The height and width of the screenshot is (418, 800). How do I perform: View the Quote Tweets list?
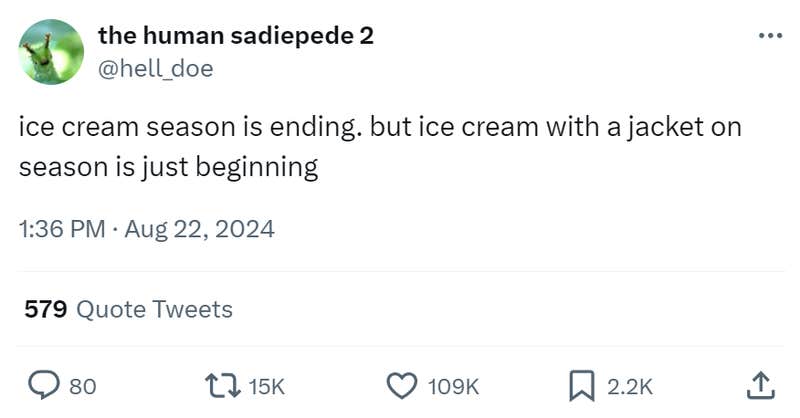[x=154, y=310]
